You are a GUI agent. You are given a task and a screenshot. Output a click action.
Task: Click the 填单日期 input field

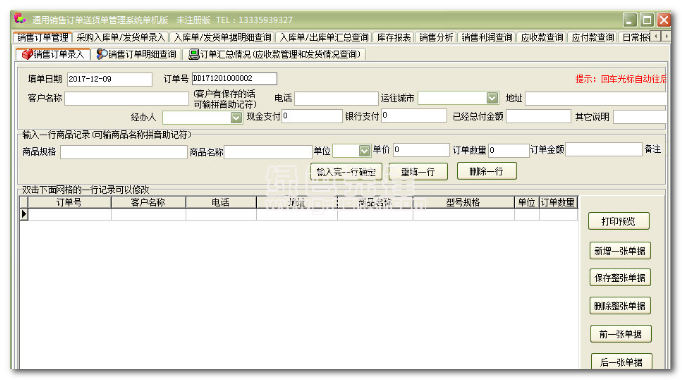coord(110,79)
